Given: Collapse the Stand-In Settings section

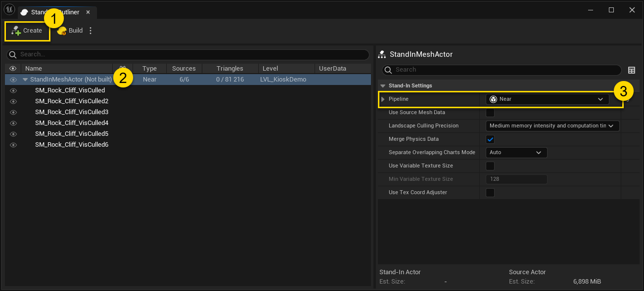Looking at the screenshot, I should 382,85.
